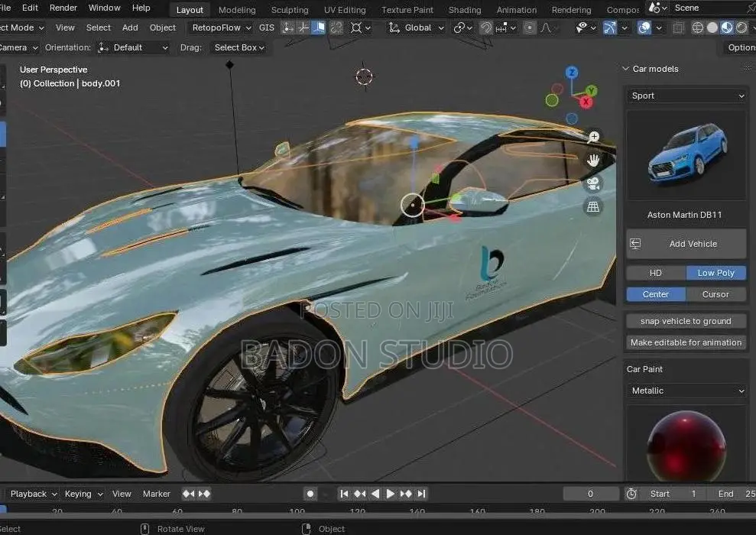Viewport: 756px width, 535px height.
Task: Open the Playback dropdown in timeline
Action: click(34, 494)
